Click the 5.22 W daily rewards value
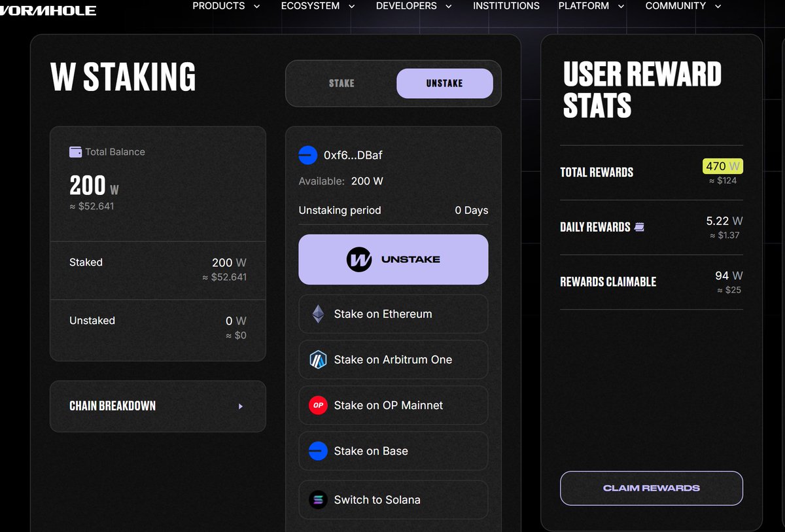This screenshot has width=785, height=532. (x=725, y=221)
